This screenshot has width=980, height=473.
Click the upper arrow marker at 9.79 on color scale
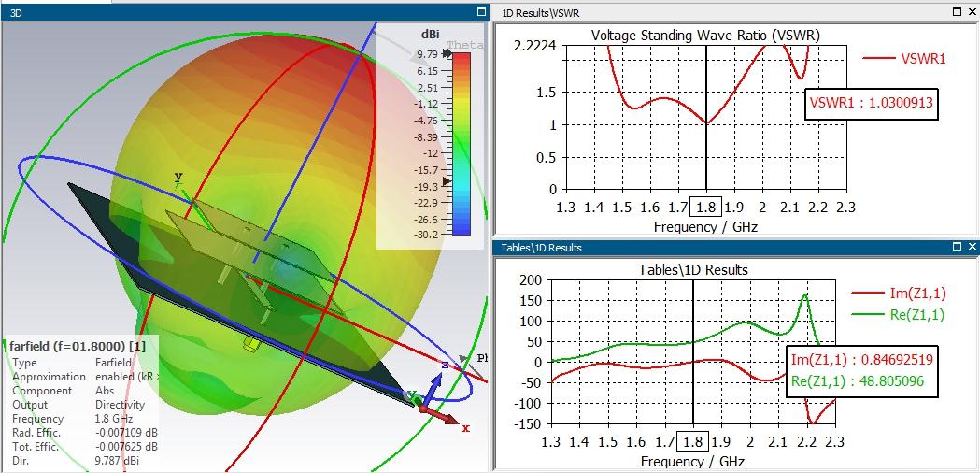447,54
